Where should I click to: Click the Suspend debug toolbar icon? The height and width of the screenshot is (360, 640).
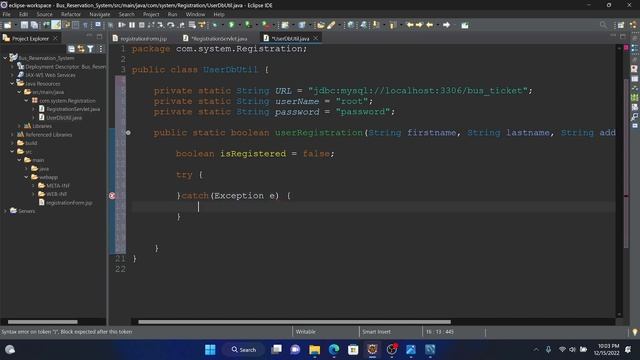(132, 25)
